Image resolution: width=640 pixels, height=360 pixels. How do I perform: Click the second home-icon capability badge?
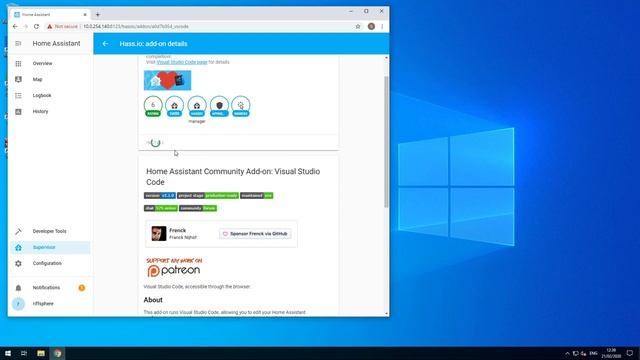[174, 107]
